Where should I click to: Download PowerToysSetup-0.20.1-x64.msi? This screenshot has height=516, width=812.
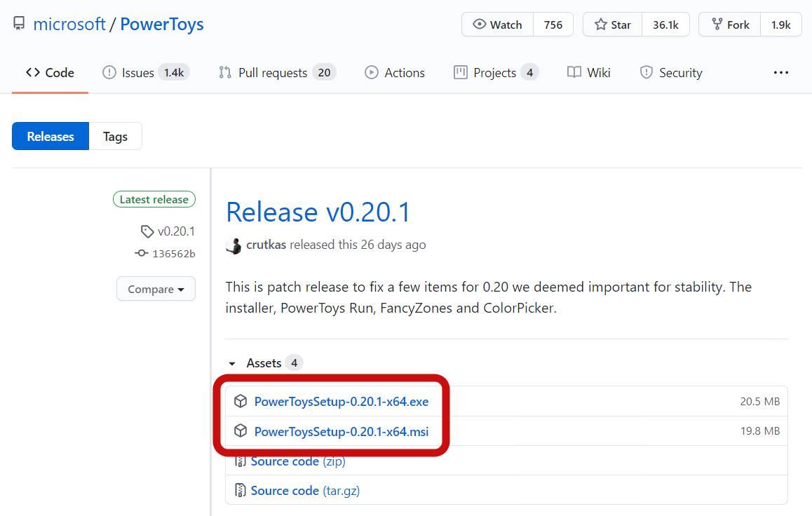(x=341, y=432)
